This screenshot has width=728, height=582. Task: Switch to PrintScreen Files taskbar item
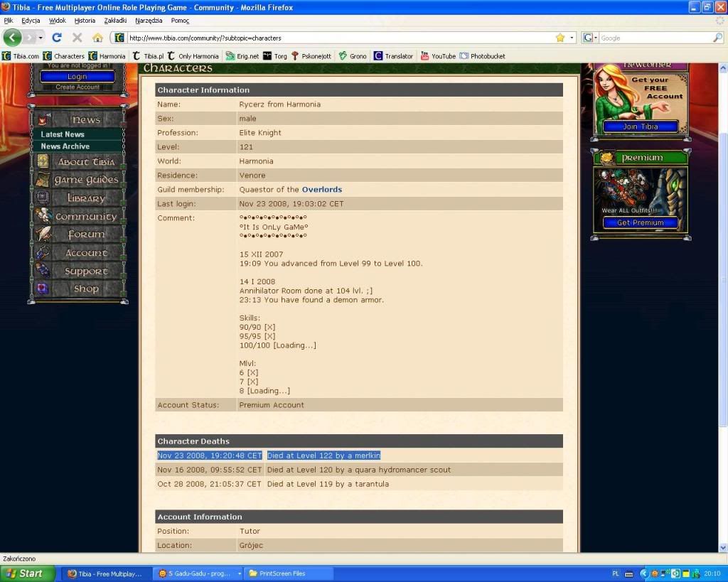(x=289, y=573)
